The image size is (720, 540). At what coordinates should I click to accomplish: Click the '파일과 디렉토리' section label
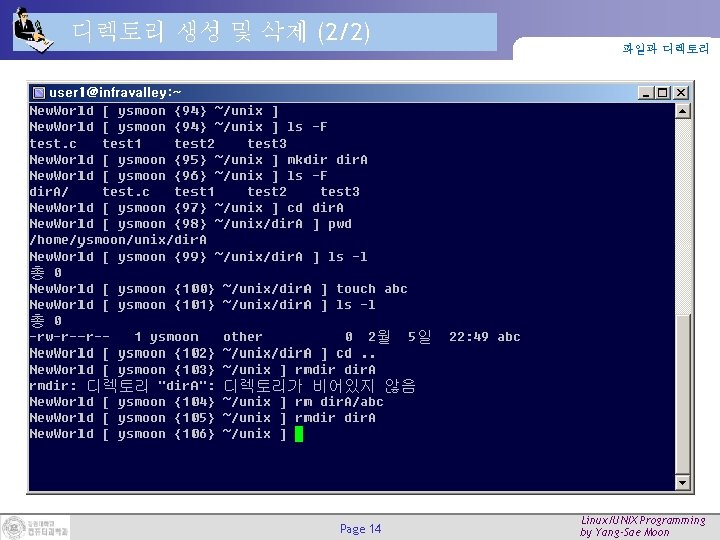[666, 48]
